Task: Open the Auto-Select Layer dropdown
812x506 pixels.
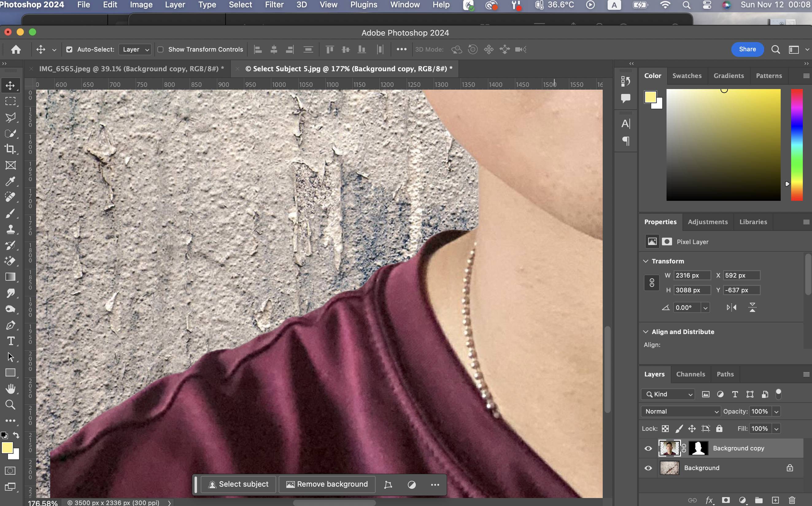Action: pos(135,49)
